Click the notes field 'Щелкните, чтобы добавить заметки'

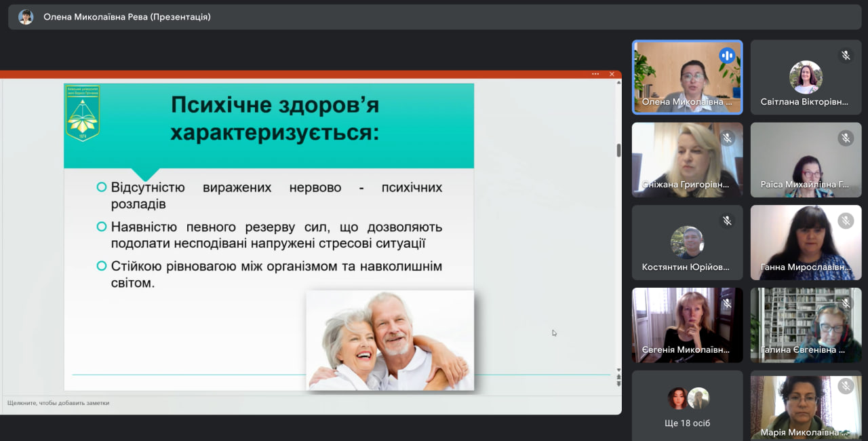pyautogui.click(x=58, y=403)
